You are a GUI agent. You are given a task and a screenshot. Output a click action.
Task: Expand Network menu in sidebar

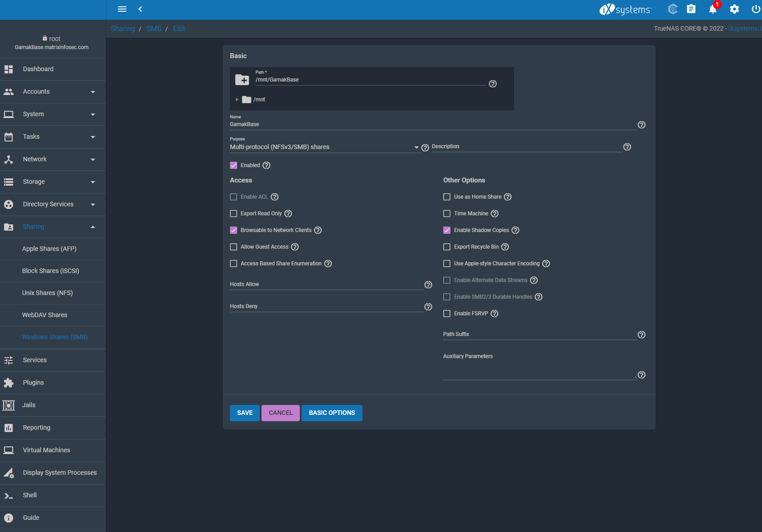(53, 159)
